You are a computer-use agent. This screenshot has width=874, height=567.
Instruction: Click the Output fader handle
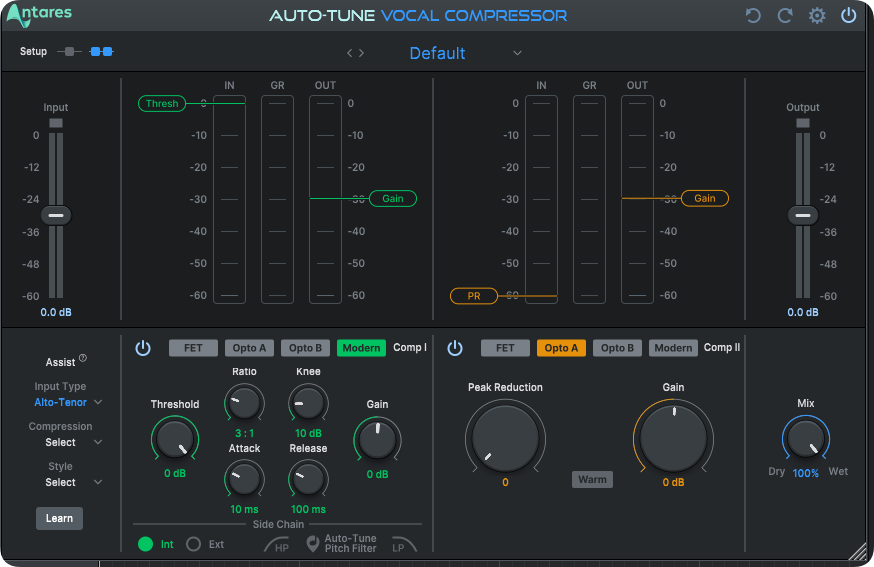click(803, 215)
